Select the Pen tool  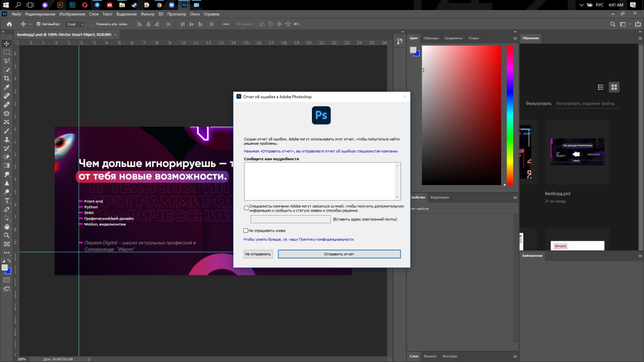click(7, 209)
